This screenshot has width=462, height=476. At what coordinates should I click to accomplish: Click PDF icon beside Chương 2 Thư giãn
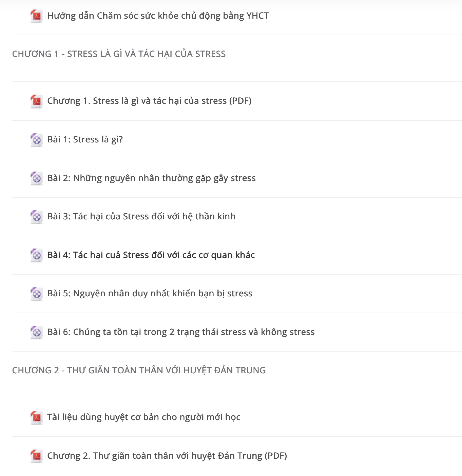(36, 456)
